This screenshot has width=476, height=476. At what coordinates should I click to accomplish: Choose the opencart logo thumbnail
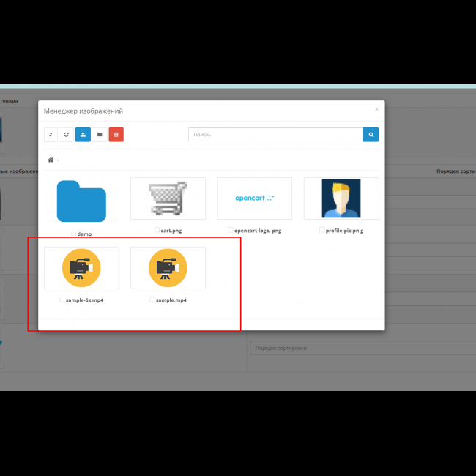[x=254, y=198]
